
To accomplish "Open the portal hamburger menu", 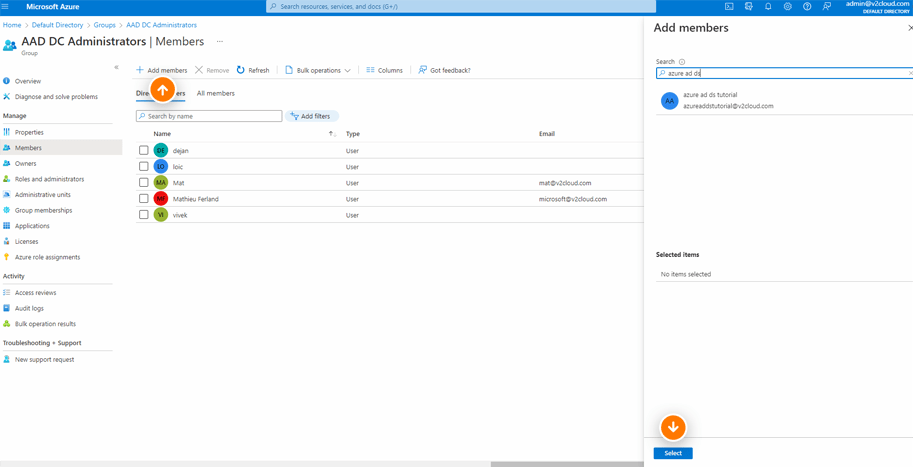I will (x=5, y=6).
